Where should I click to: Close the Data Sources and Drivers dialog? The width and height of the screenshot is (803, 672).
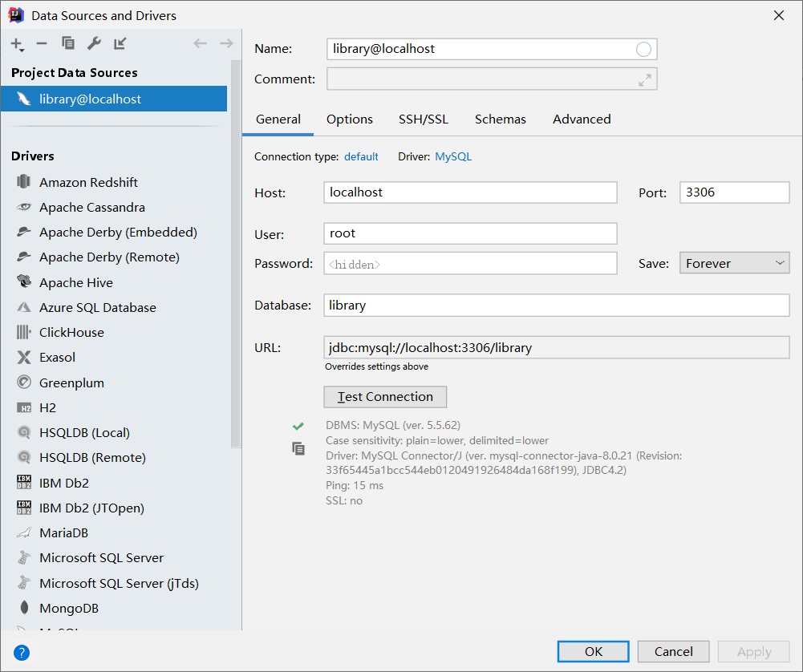coord(779,15)
